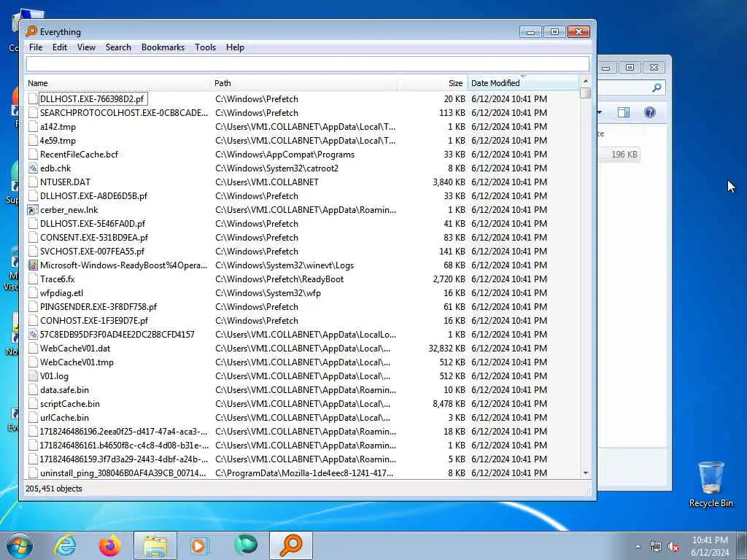747x560 pixels.
Task: Launch Internet Explorer from the taskbar
Action: 65,545
